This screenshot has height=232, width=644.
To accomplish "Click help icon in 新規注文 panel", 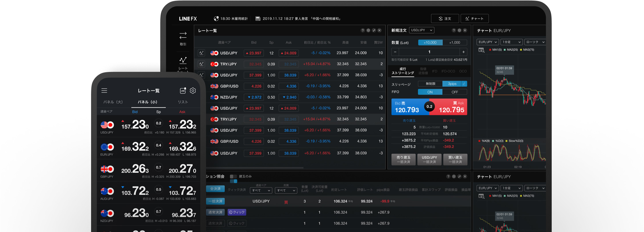I will coord(454,31).
